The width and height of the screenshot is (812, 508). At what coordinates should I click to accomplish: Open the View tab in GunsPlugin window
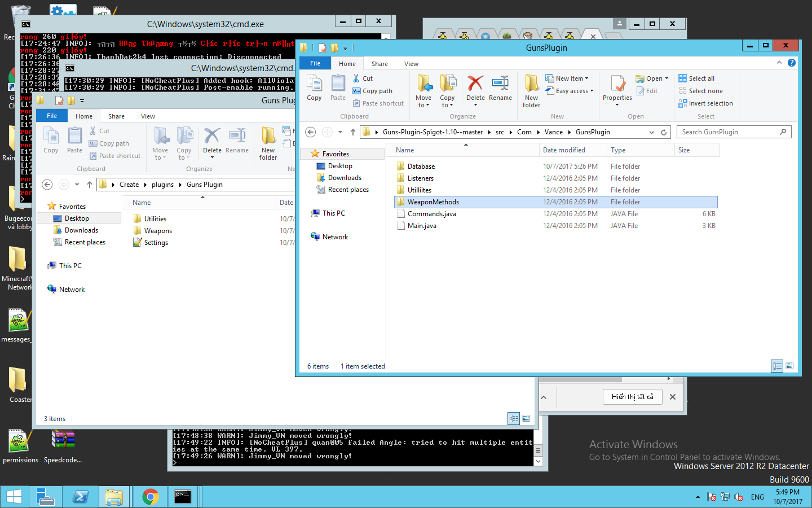(x=411, y=64)
